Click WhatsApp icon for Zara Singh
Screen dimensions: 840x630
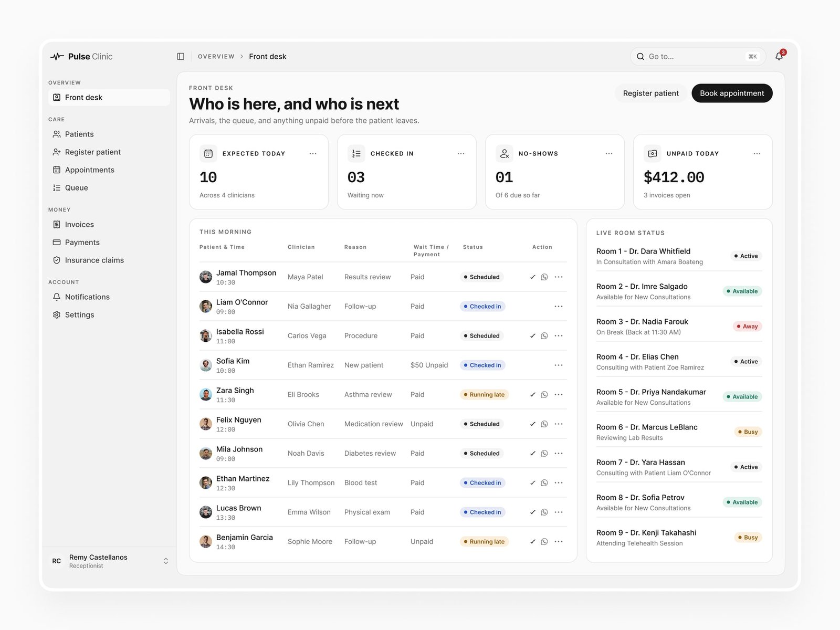click(544, 394)
